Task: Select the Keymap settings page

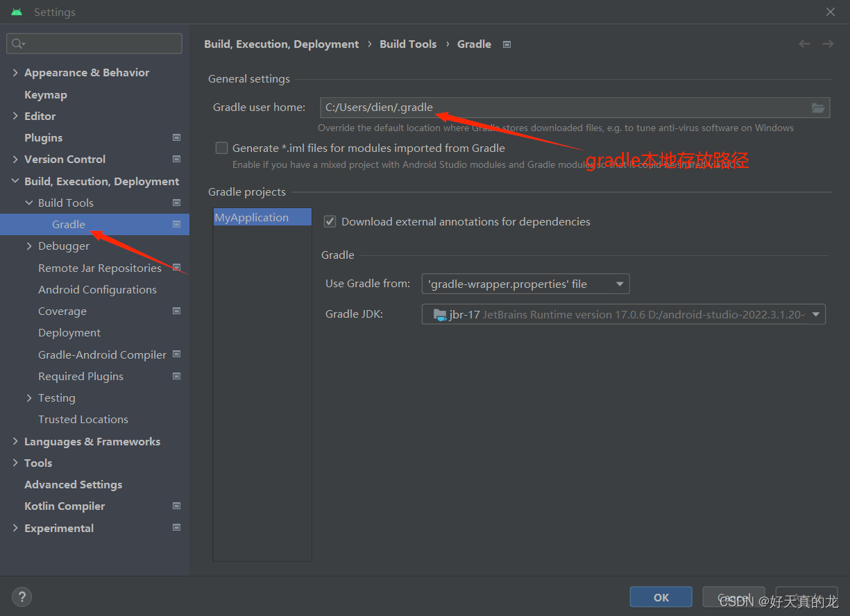Action: pos(46,94)
